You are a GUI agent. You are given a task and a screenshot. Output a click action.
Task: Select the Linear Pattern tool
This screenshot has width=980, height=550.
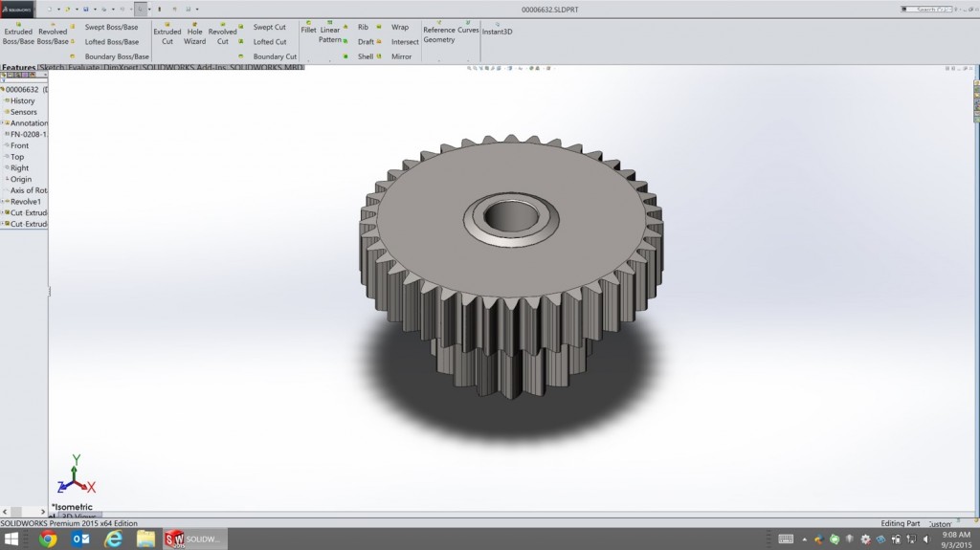click(330, 34)
